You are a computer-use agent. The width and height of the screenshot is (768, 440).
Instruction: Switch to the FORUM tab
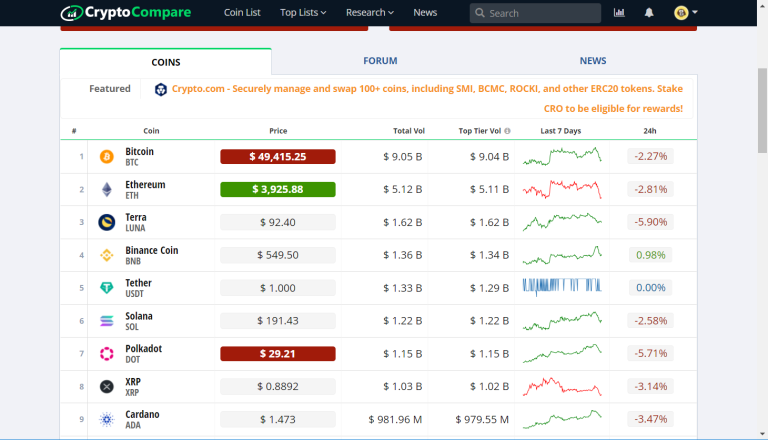point(380,61)
